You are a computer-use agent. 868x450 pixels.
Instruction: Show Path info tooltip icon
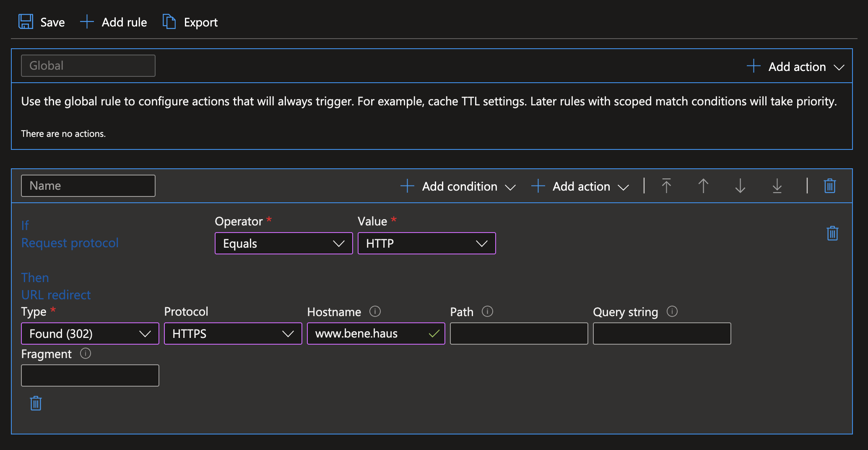487,311
